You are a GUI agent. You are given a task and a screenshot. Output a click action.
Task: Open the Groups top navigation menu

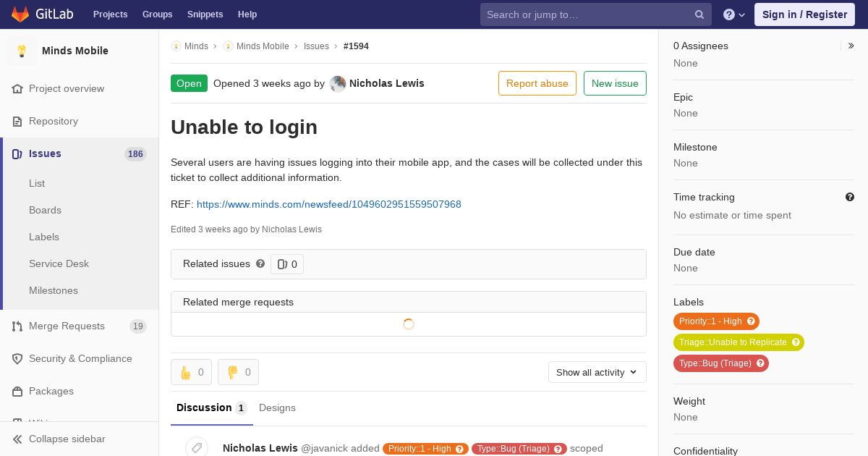pyautogui.click(x=157, y=14)
